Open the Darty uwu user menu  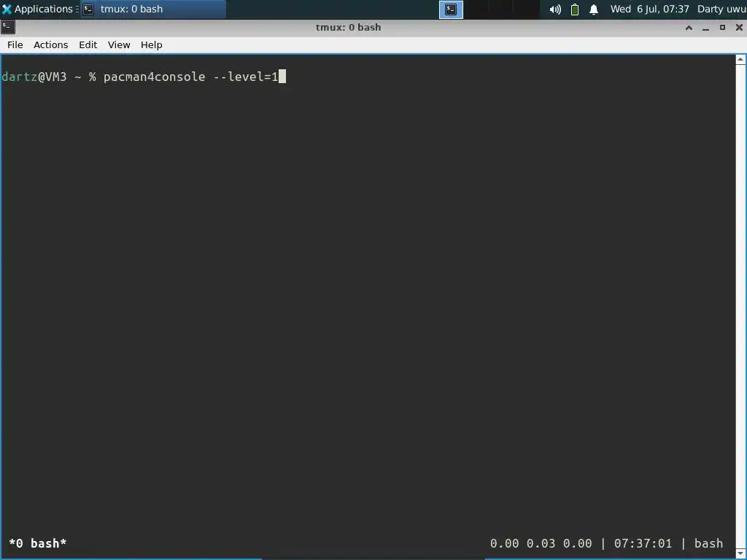[x=721, y=9]
